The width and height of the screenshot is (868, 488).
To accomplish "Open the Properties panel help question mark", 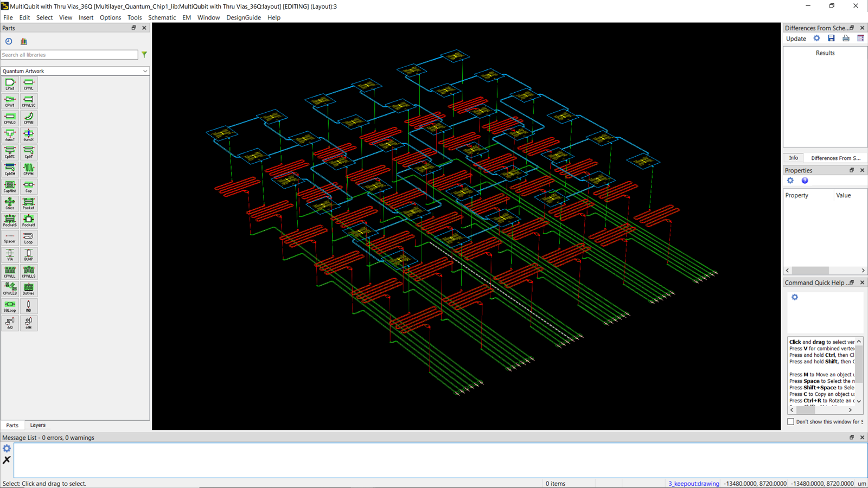I will pos(805,181).
